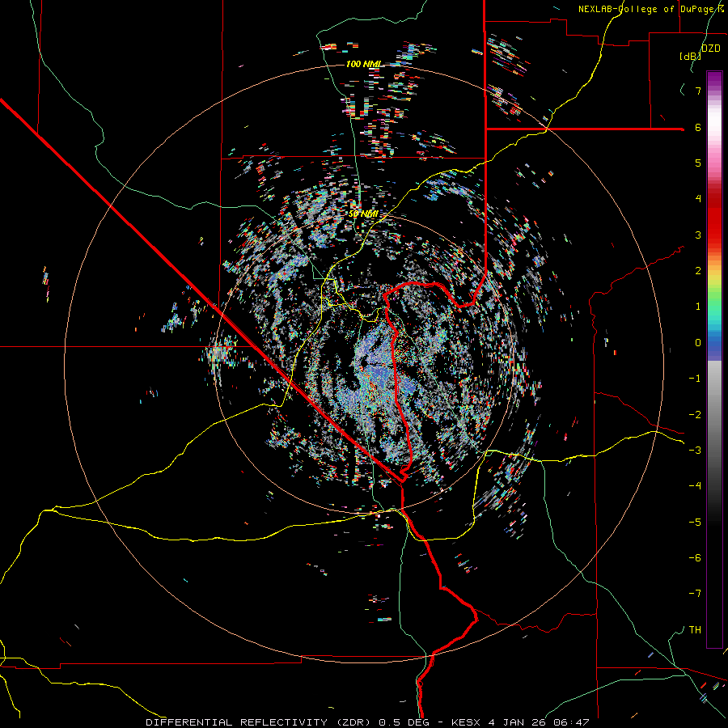Image resolution: width=728 pixels, height=728 pixels.
Task: Click the "0" value on the dB scale
Action: 698,343
